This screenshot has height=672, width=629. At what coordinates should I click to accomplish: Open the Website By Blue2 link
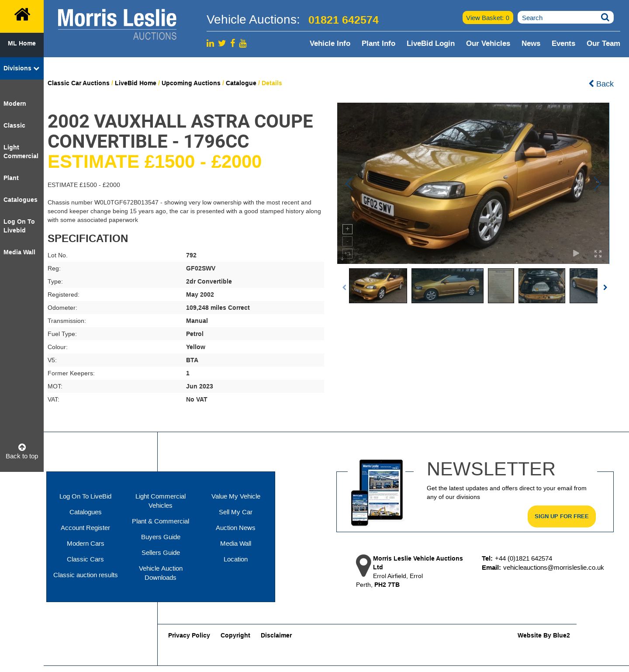(544, 635)
